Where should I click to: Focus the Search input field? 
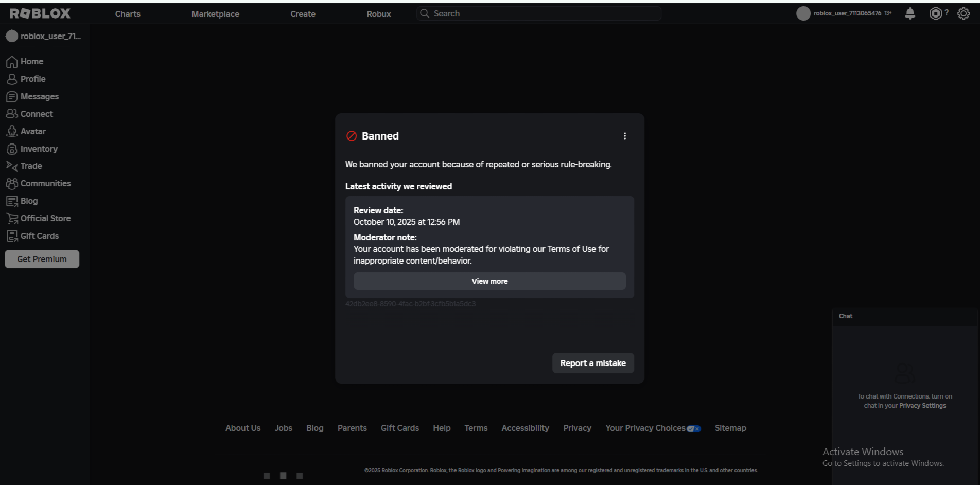pyautogui.click(x=539, y=13)
